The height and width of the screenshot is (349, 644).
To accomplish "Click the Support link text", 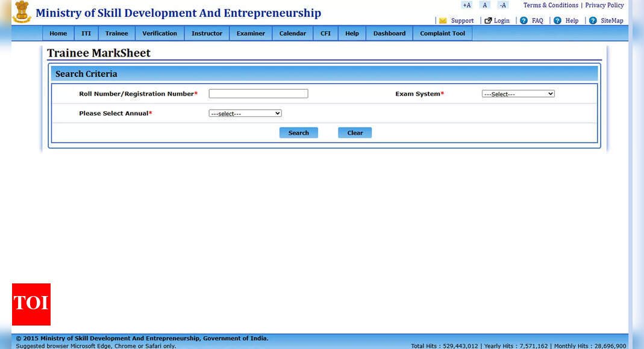I will tap(463, 20).
